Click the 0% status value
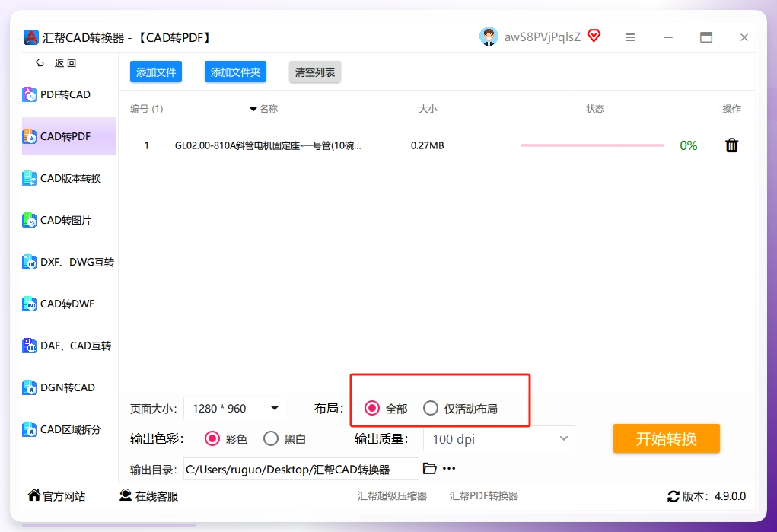The image size is (777, 532). 688,145
